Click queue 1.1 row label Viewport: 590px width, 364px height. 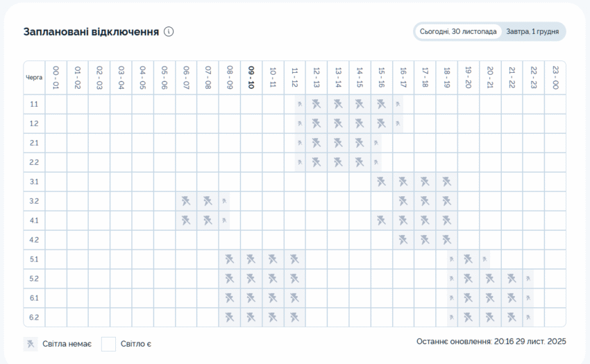point(34,104)
